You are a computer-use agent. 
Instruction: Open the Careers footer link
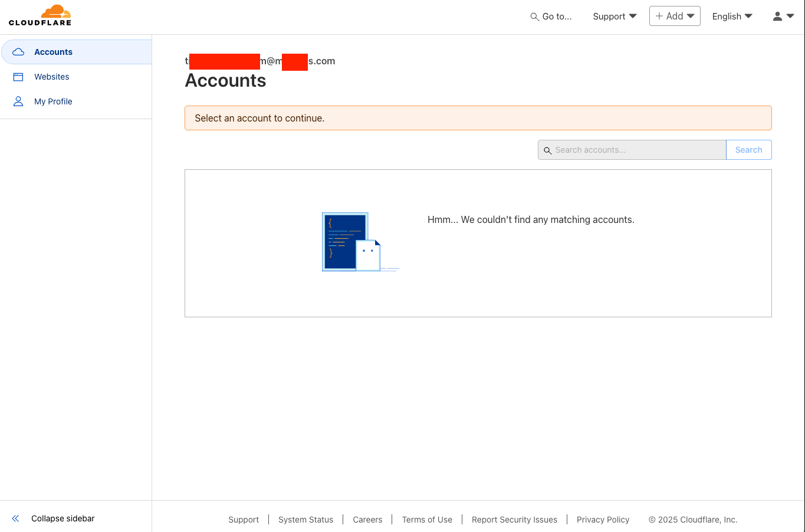[367, 520]
